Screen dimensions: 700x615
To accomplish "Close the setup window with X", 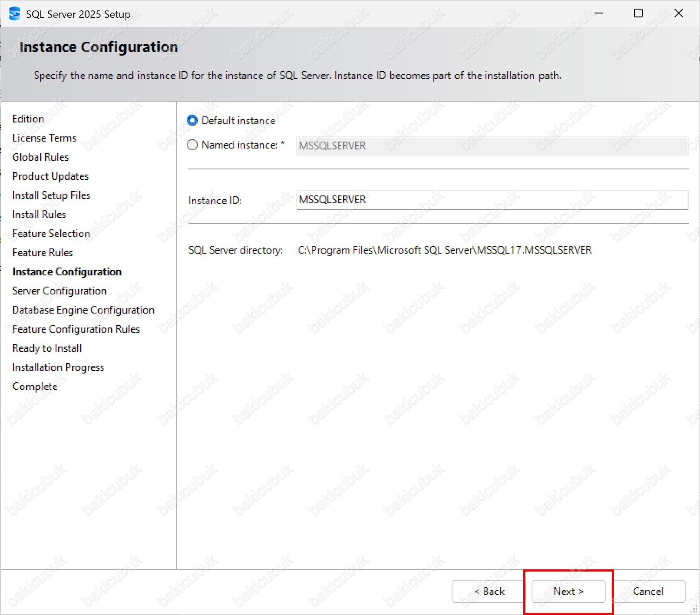I will [678, 13].
